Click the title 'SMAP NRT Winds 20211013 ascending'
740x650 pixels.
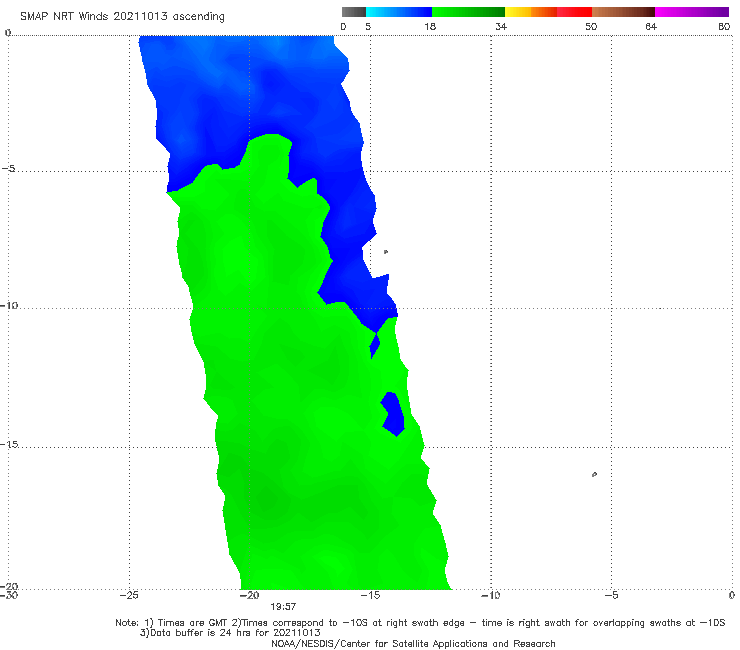[122, 16]
